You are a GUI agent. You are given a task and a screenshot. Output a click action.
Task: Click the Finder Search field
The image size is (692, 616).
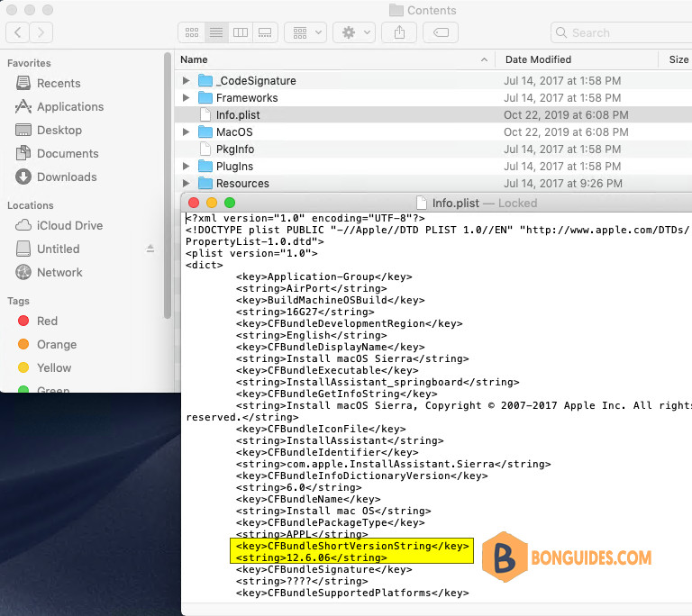tap(622, 32)
